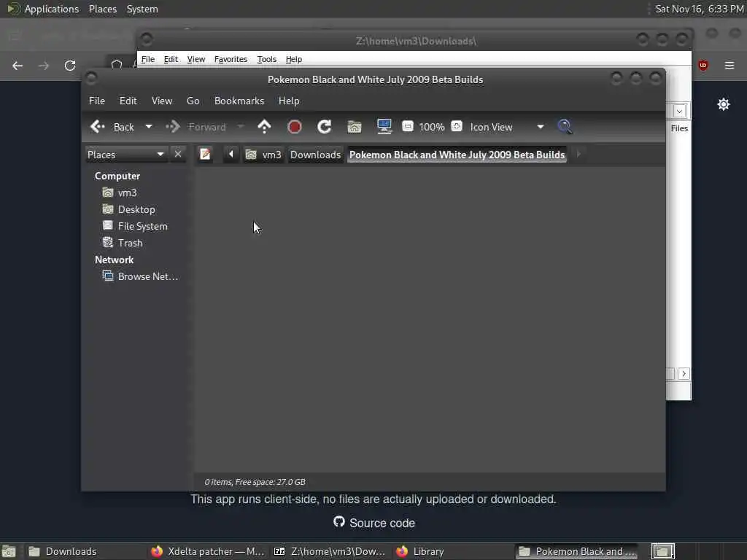Screen dimensions: 747x560
Task: Open the Places menu in top panel
Action: [102, 9]
